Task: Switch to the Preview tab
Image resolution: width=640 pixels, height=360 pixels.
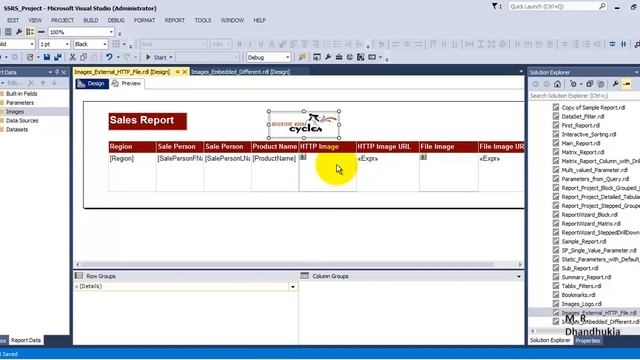Action: pyautogui.click(x=127, y=83)
